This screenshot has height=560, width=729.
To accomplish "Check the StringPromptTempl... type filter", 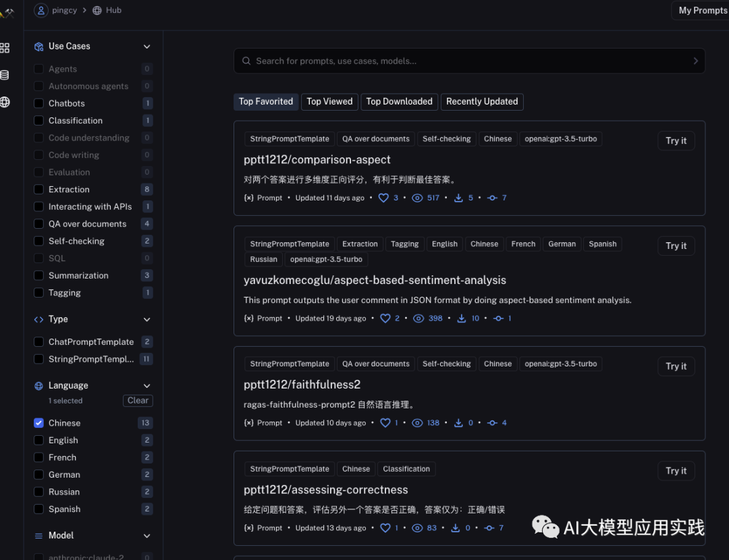I will 39,359.
